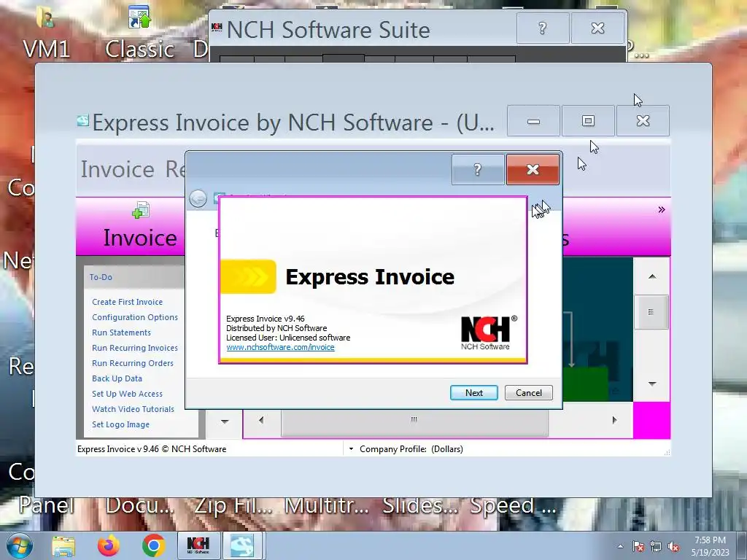Click the network tray icon
747x560 pixels.
tap(656, 547)
